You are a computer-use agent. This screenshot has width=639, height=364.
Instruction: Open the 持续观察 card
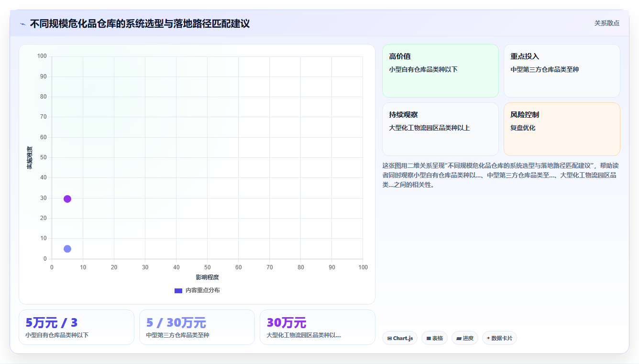point(441,129)
